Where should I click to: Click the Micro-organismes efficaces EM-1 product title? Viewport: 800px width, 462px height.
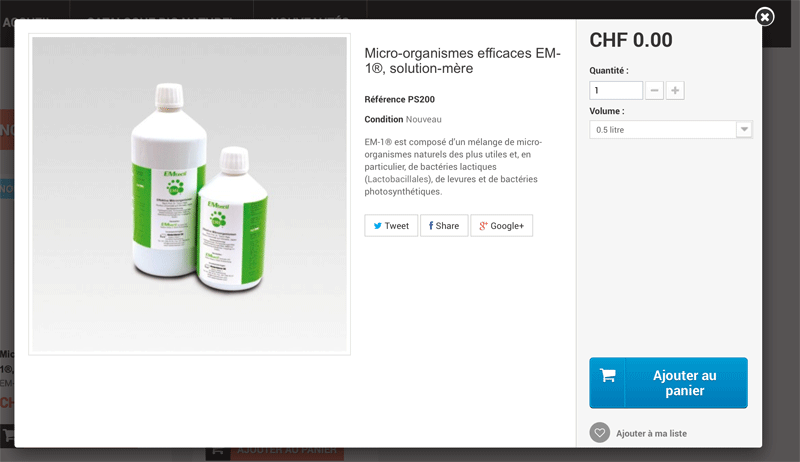[x=462, y=61]
